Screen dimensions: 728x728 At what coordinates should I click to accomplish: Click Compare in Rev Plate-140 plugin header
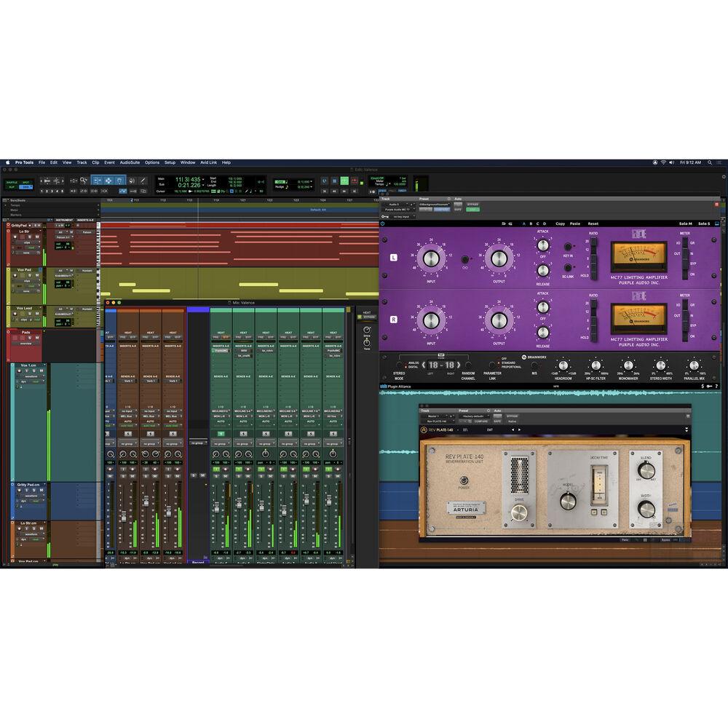tap(481, 421)
